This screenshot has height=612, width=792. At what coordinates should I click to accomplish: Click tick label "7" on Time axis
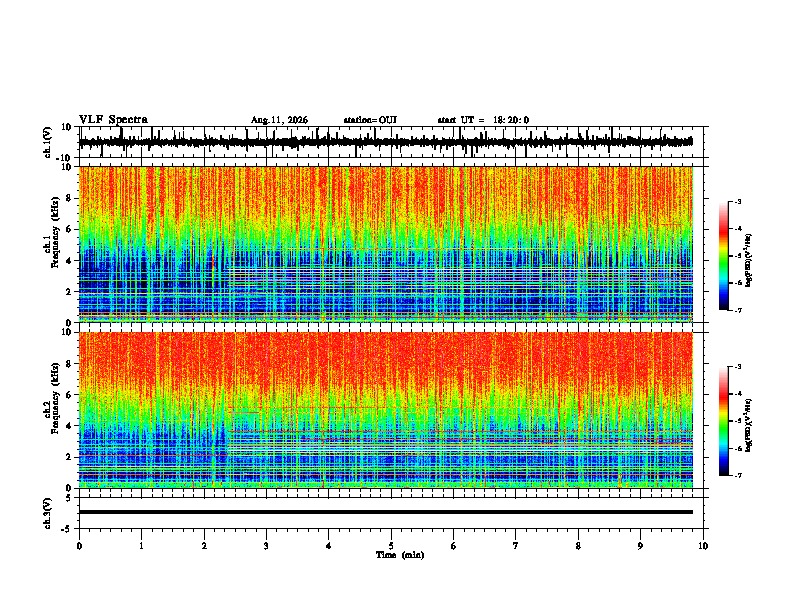tap(516, 546)
